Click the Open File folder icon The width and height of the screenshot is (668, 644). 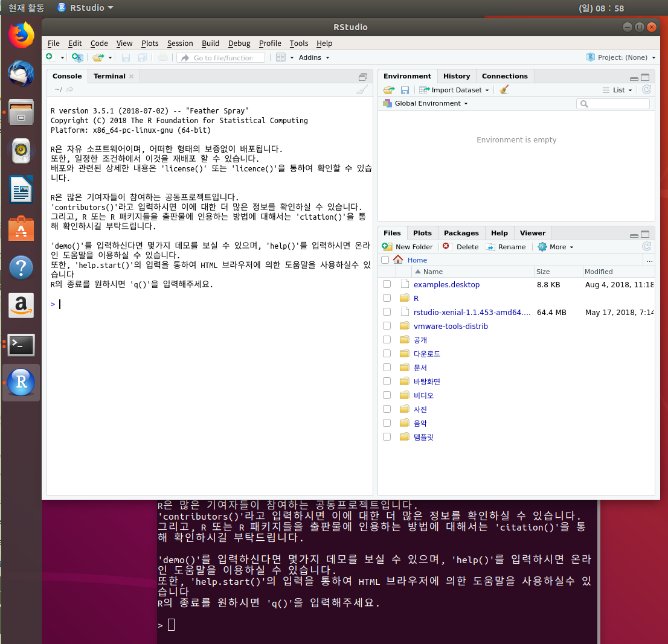point(98,57)
